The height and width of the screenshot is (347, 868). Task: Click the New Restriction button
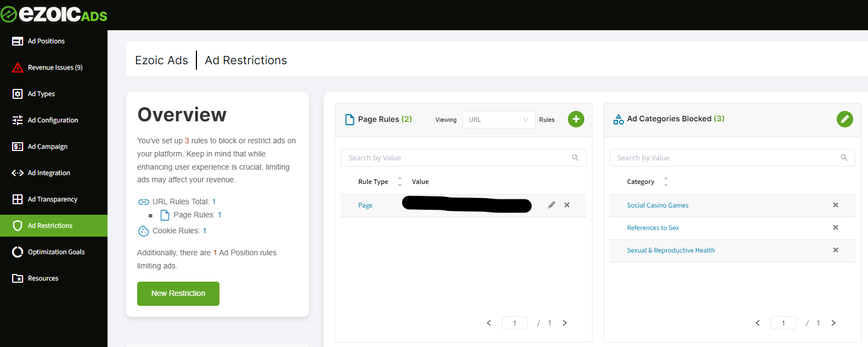178,294
